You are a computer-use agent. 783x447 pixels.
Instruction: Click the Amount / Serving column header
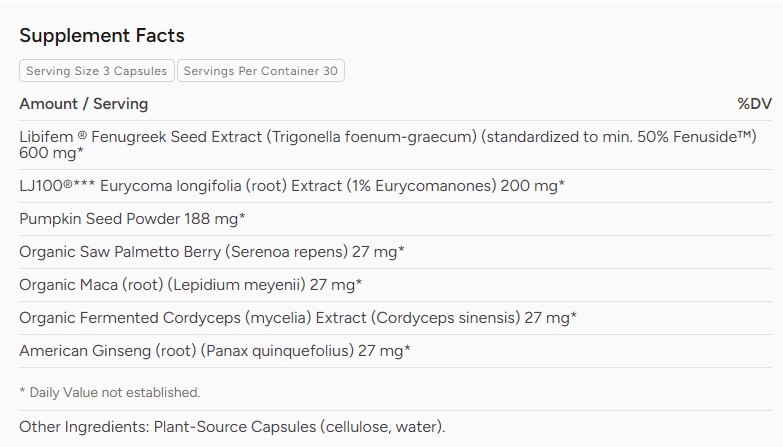tap(84, 104)
